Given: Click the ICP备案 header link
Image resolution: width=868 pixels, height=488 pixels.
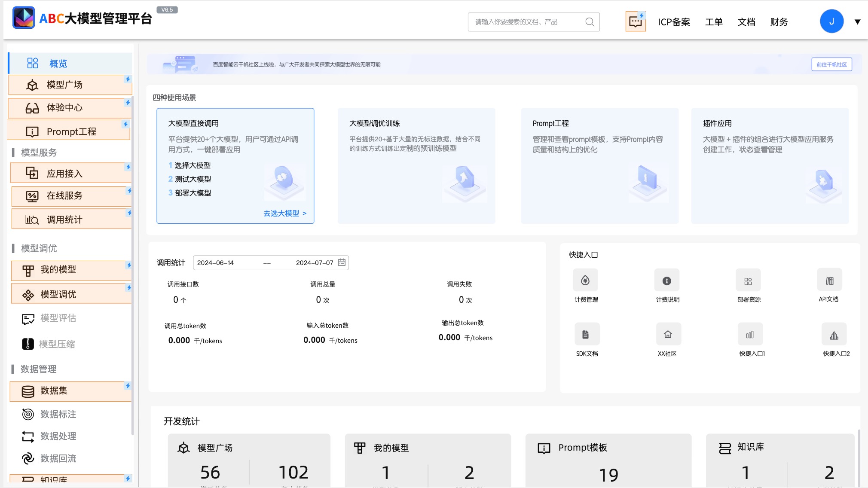Looking at the screenshot, I should (x=674, y=22).
